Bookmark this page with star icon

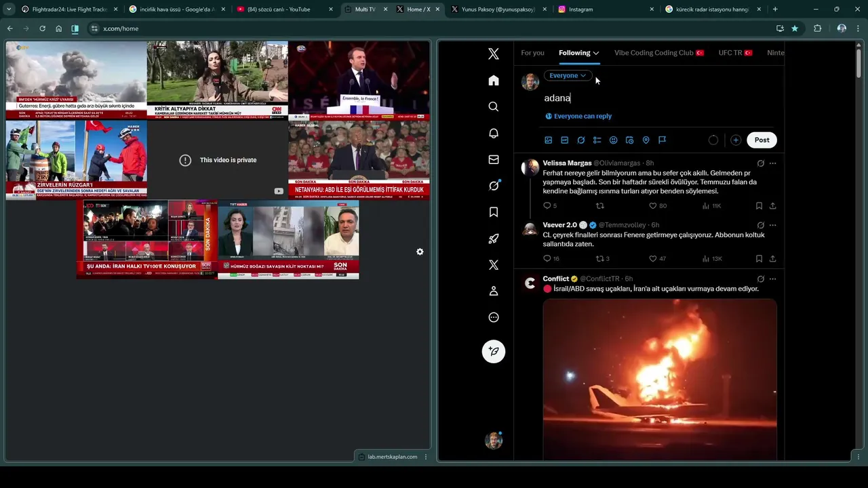click(795, 28)
